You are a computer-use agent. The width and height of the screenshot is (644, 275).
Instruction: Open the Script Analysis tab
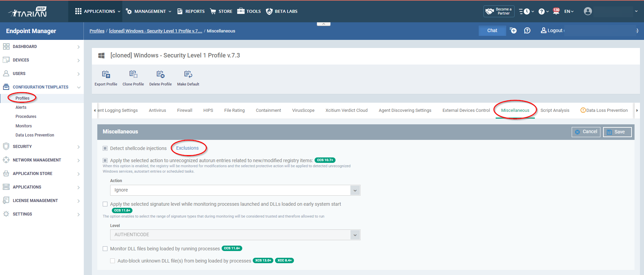555,110
